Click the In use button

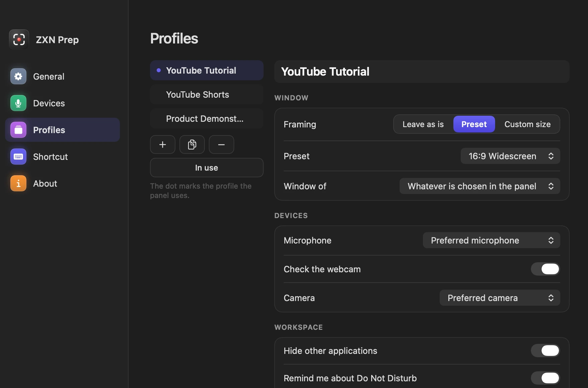click(x=207, y=168)
